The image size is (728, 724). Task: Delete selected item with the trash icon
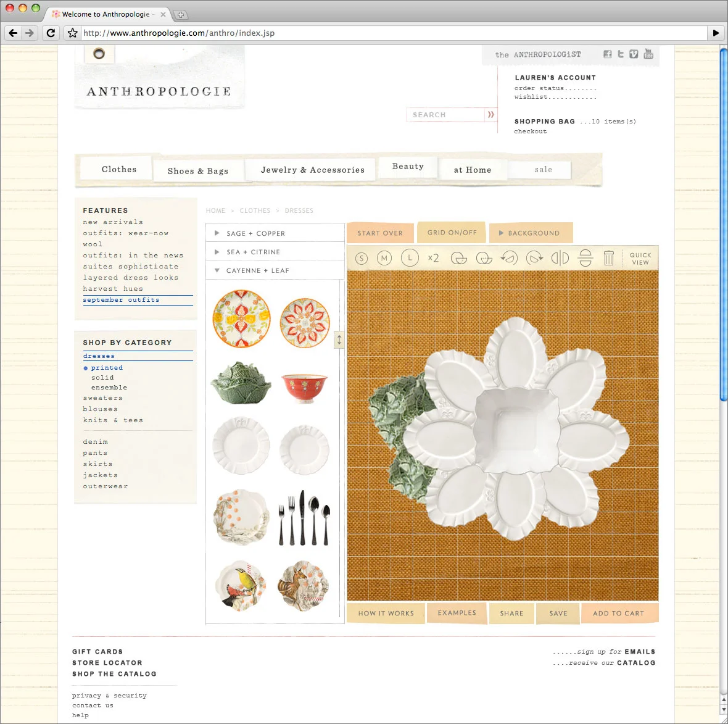(609, 258)
